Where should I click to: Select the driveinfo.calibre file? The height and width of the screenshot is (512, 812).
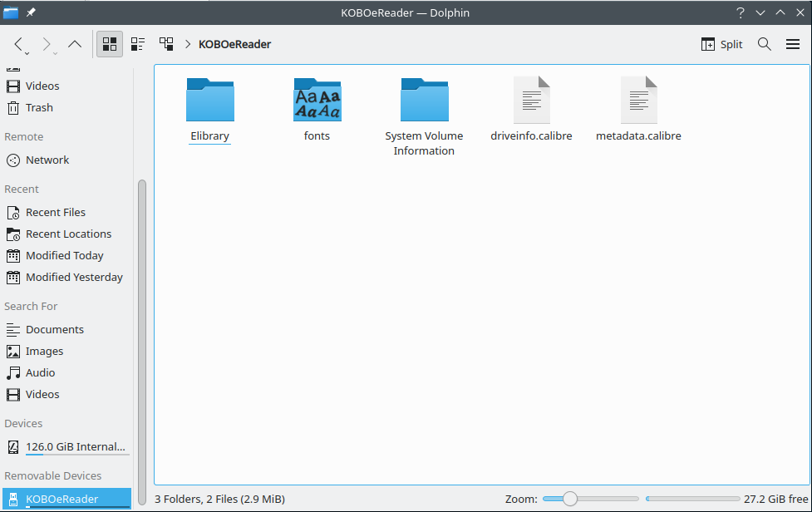pyautogui.click(x=531, y=109)
